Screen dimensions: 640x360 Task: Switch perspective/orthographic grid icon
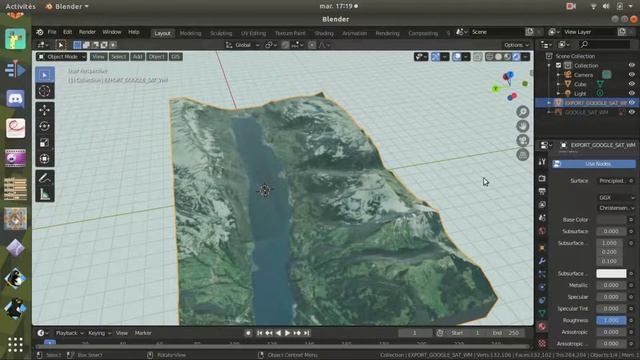[x=522, y=155]
